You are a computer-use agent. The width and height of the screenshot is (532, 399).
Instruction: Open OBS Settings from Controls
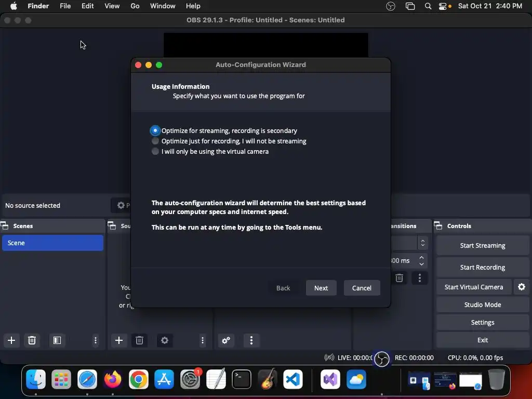tap(483, 322)
